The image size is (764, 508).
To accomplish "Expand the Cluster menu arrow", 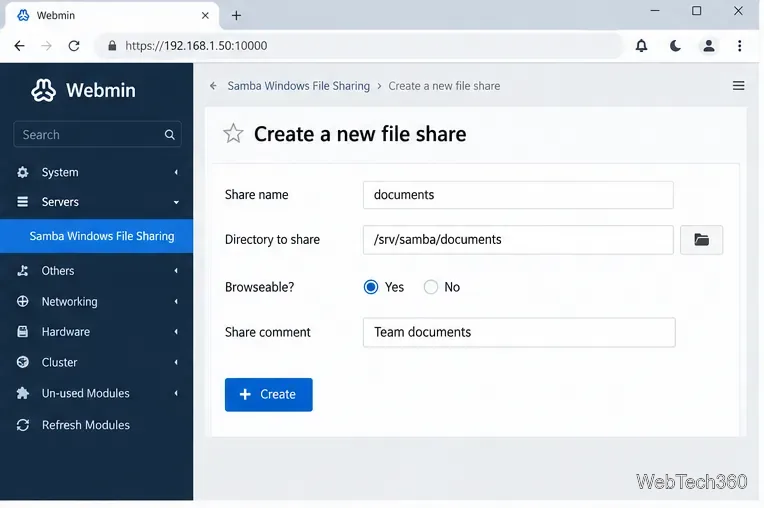I will 176,362.
